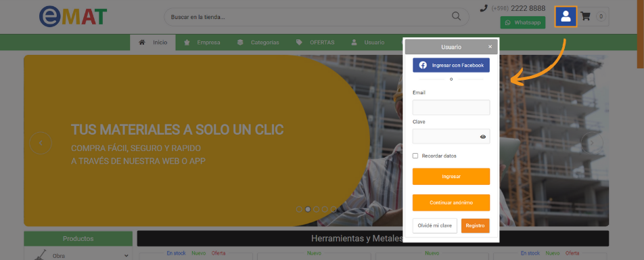Click the Email input field

[451, 108]
